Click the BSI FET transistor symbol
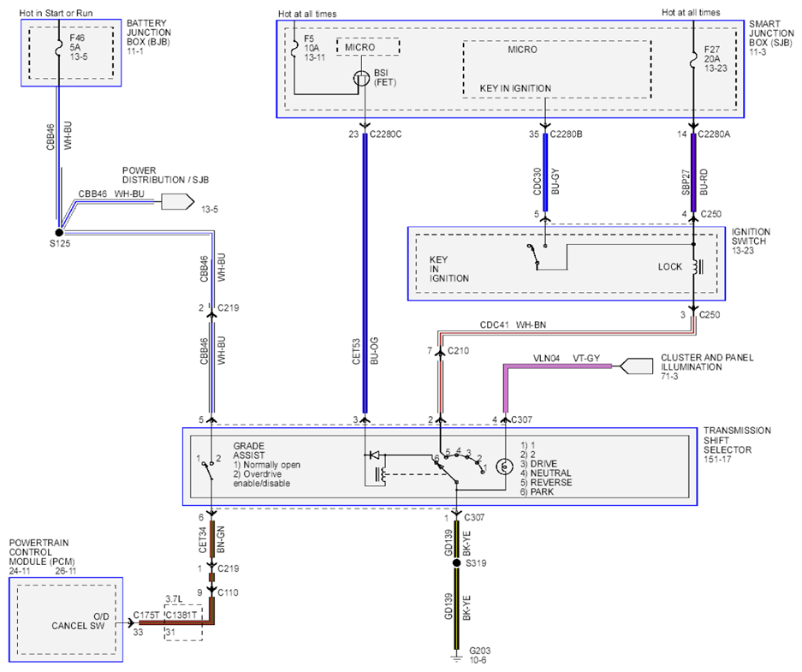802x672 pixels. tap(361, 78)
